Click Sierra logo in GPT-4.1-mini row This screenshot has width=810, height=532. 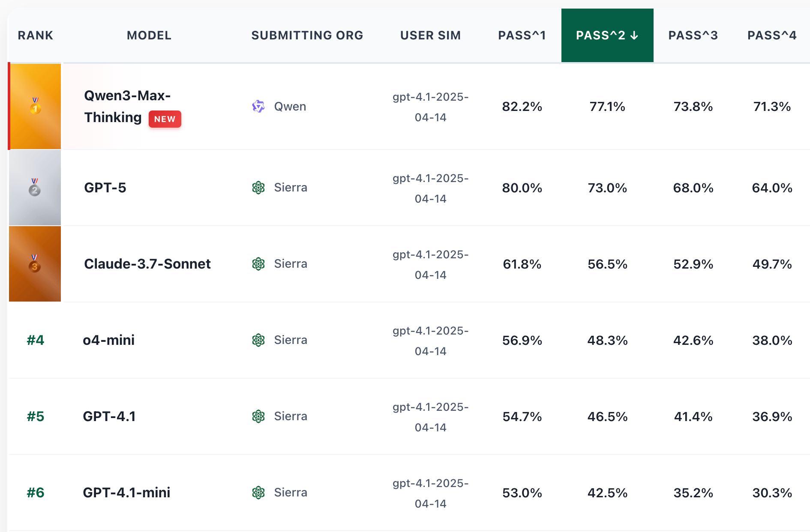point(258,493)
